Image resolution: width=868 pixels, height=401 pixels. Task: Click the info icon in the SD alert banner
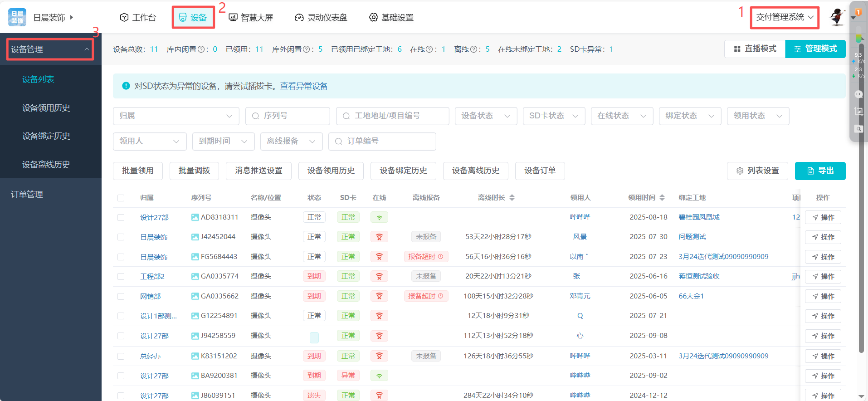pos(126,86)
